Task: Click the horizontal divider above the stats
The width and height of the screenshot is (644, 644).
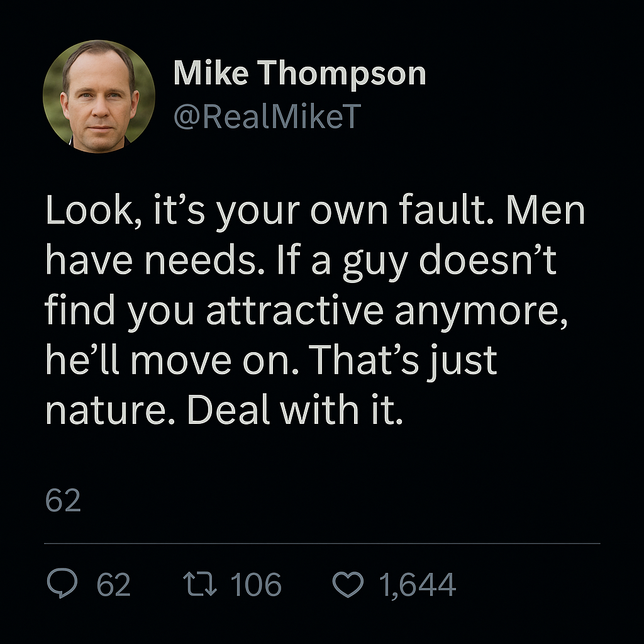Action: point(322,543)
